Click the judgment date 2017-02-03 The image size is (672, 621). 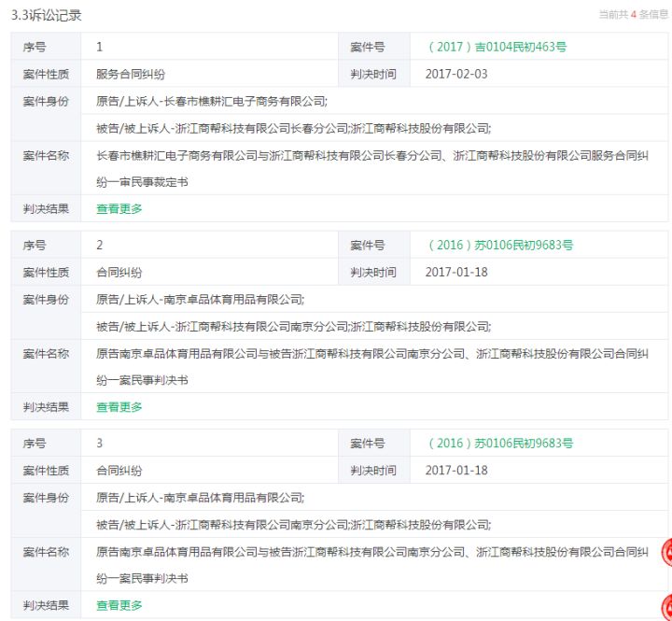pos(456,74)
